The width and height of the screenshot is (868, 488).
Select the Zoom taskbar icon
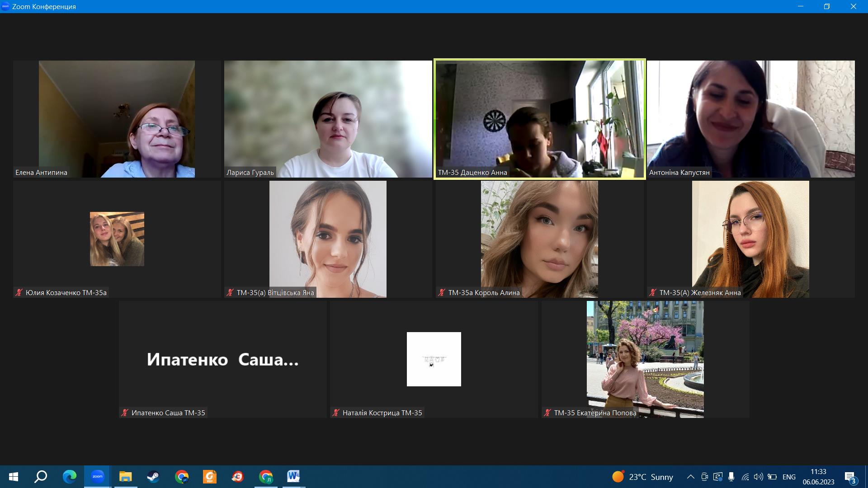pos(98,477)
